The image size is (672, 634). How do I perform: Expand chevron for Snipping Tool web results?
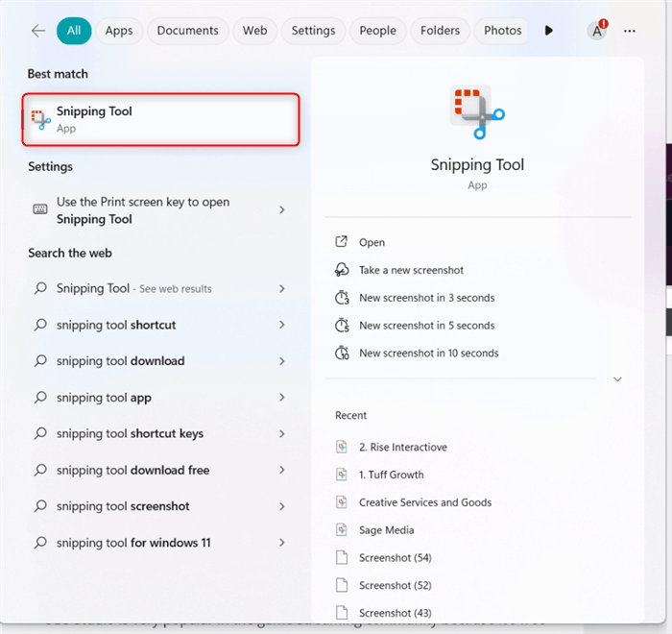pyautogui.click(x=281, y=289)
